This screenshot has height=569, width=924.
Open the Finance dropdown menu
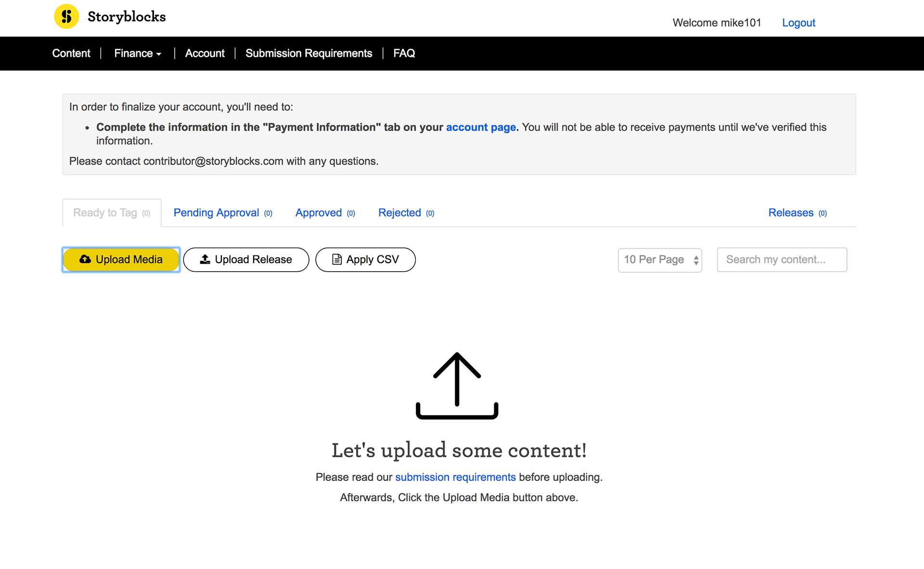tap(137, 53)
